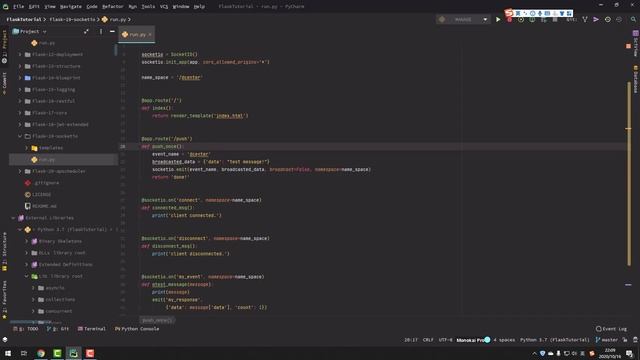Expand the templates folder
Screen dimensions: 640x360
pyautogui.click(x=27, y=148)
